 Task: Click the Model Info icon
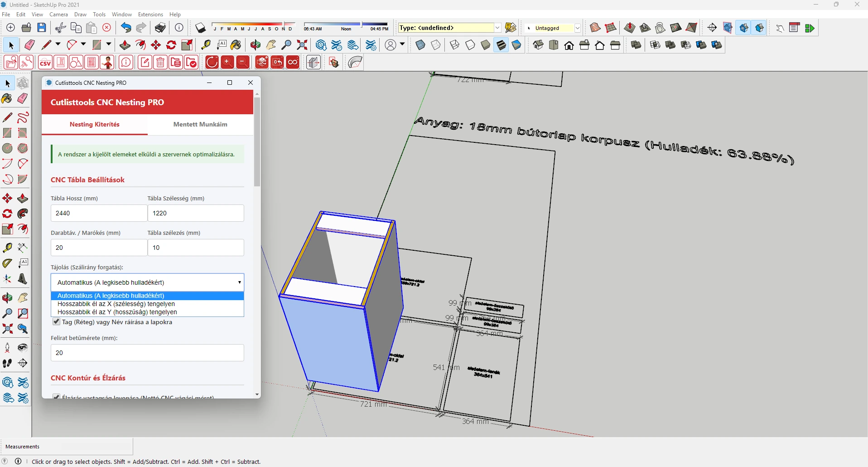coord(179,28)
